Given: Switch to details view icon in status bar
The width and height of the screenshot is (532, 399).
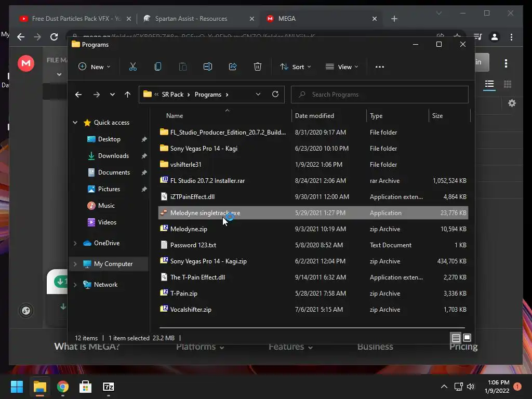Looking at the screenshot, I should point(456,338).
